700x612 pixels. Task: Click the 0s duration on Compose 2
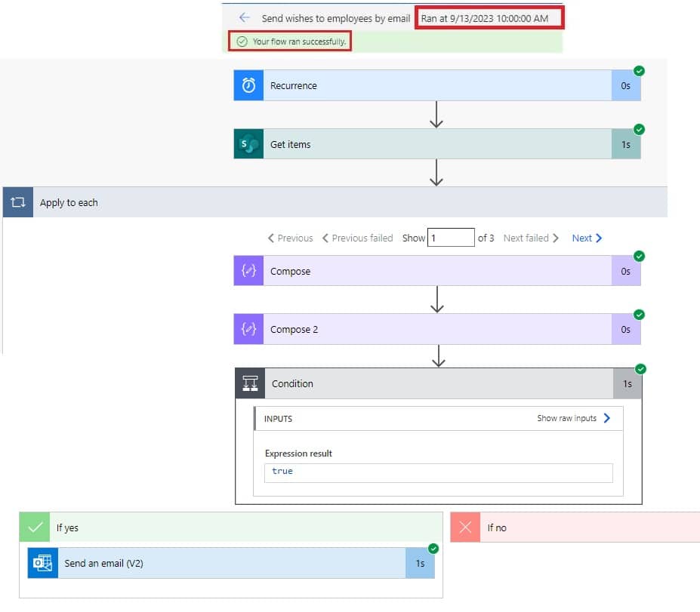625,329
